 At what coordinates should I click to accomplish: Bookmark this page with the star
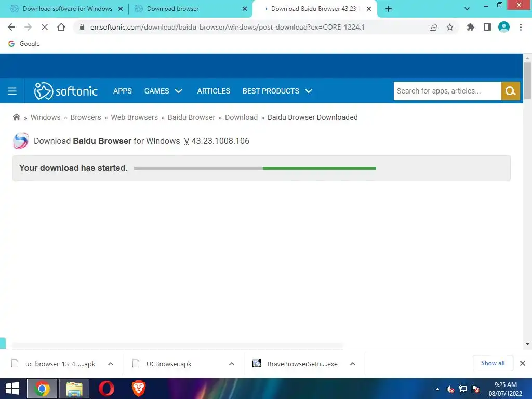450,27
